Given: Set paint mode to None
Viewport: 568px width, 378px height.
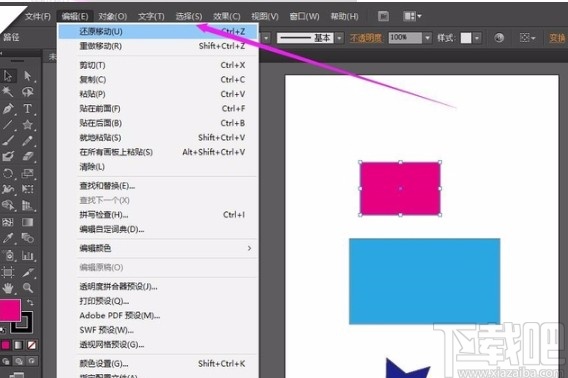Looking at the screenshot, I should pos(32,345).
